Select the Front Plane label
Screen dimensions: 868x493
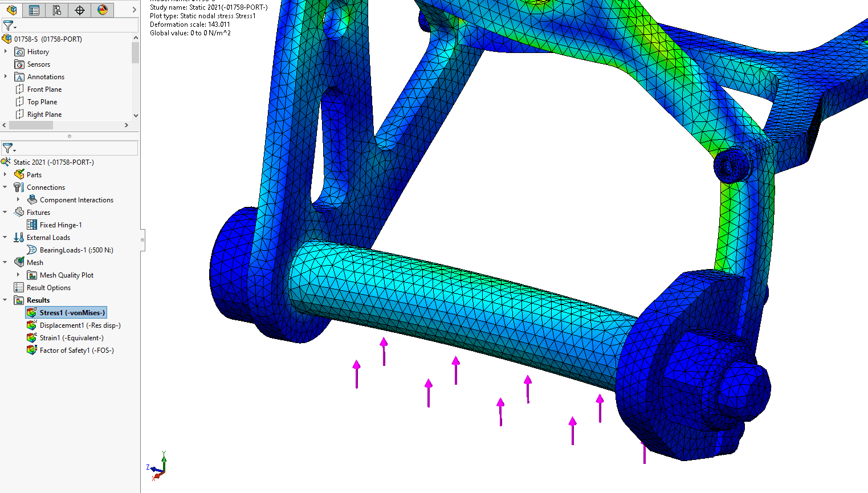pos(44,89)
